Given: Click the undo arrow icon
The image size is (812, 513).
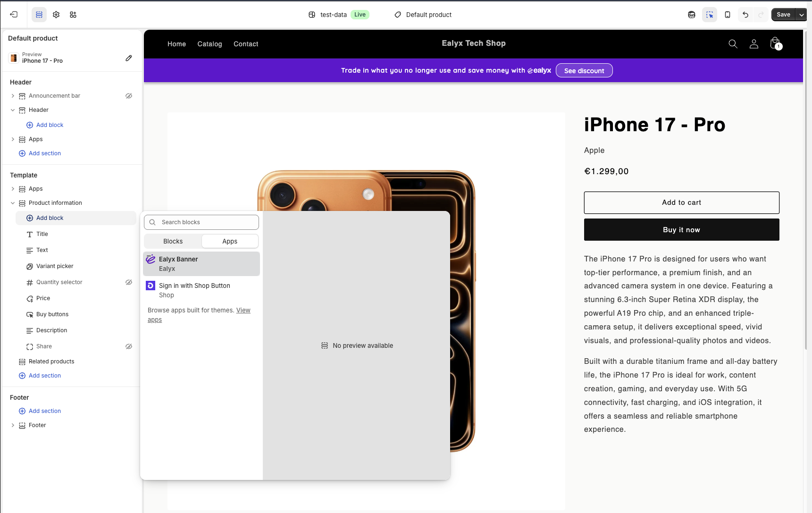Looking at the screenshot, I should coord(745,15).
